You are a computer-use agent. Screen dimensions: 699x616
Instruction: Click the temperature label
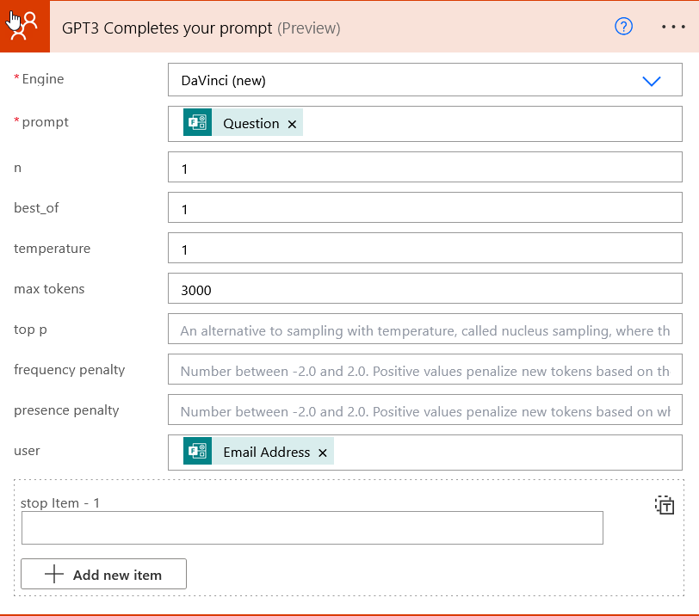pos(52,249)
